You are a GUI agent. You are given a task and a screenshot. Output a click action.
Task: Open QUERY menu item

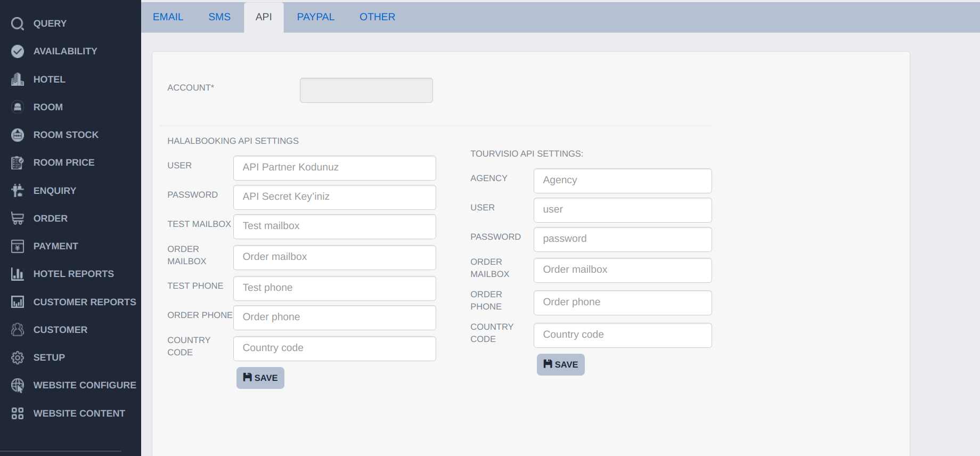50,23
